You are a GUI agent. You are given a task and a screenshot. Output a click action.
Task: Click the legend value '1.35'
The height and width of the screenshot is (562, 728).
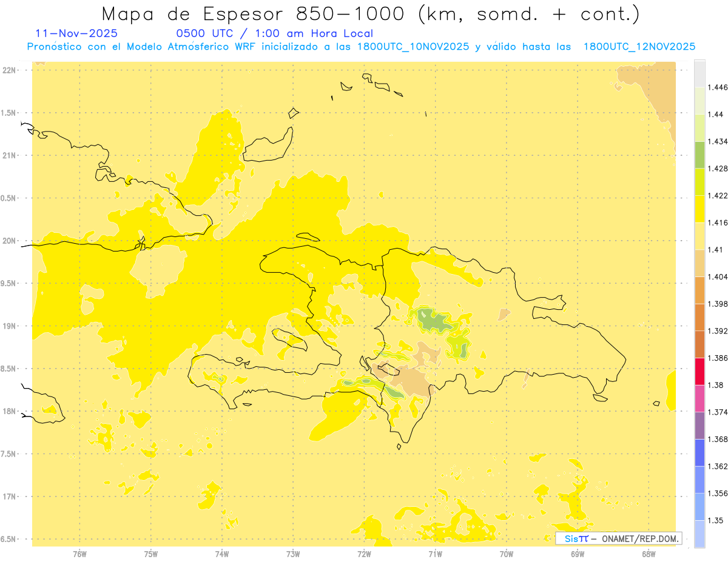(715, 520)
